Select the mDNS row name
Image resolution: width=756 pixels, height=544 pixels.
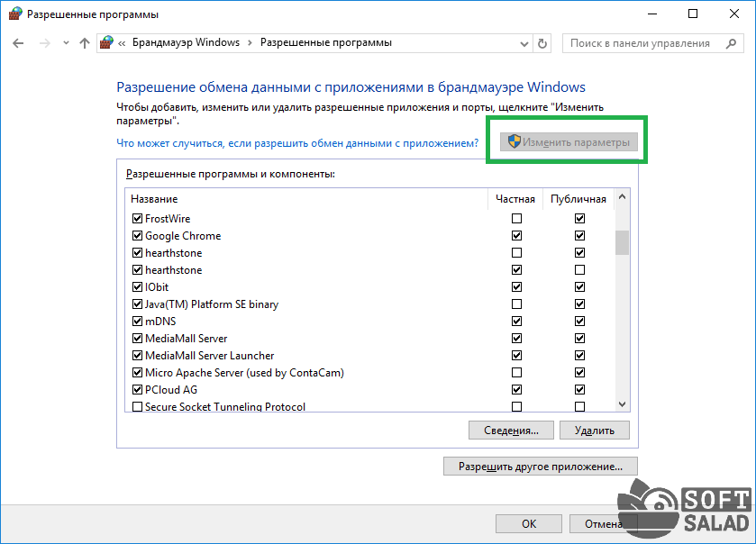tap(160, 322)
